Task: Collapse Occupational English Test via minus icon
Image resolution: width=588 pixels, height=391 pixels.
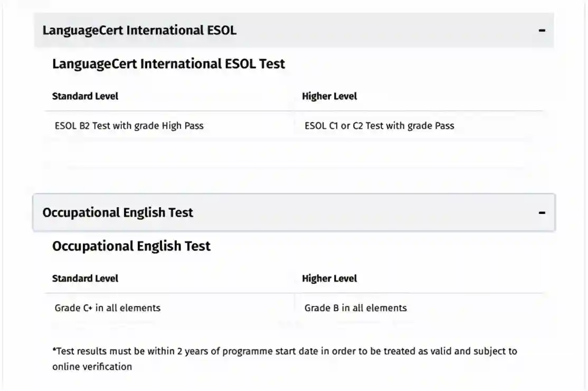Action: click(542, 213)
